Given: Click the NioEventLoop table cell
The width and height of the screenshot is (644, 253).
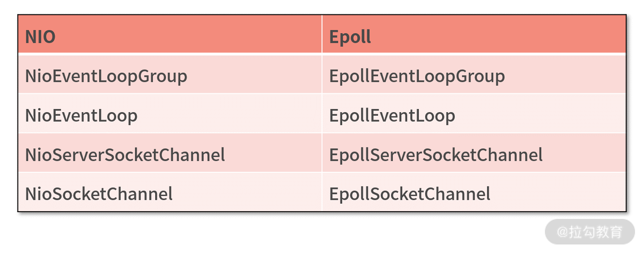Looking at the screenshot, I should (81, 116).
